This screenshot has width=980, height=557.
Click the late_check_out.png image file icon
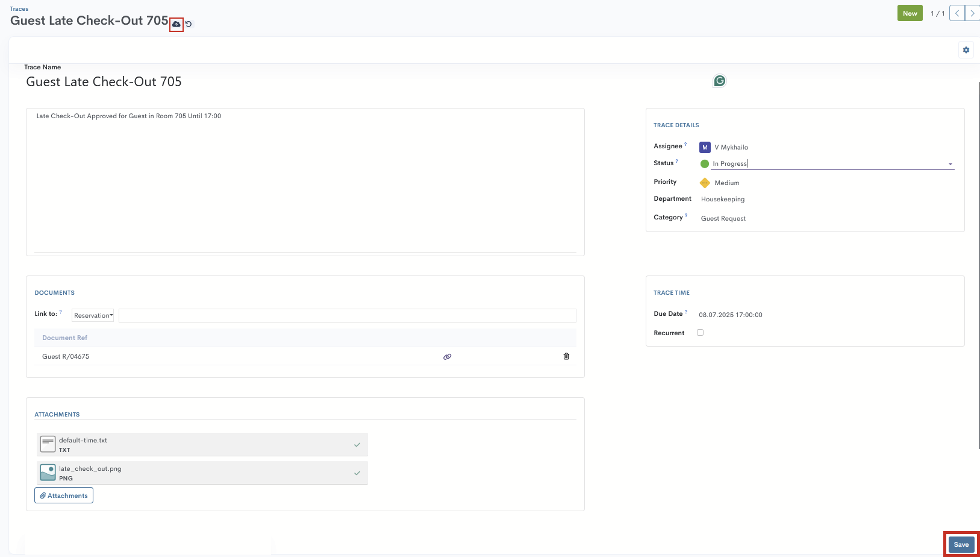[x=48, y=473]
